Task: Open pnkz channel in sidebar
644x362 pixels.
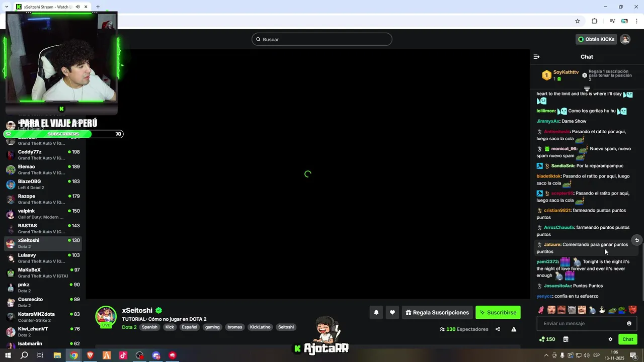Action: coord(43,287)
